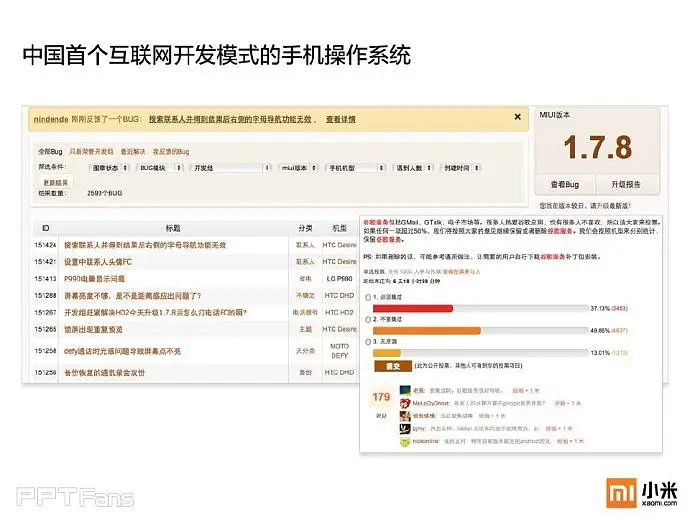Open the 手机机型 filter dropdown
Screen dimensions: 690x517
pyautogui.click(x=353, y=167)
